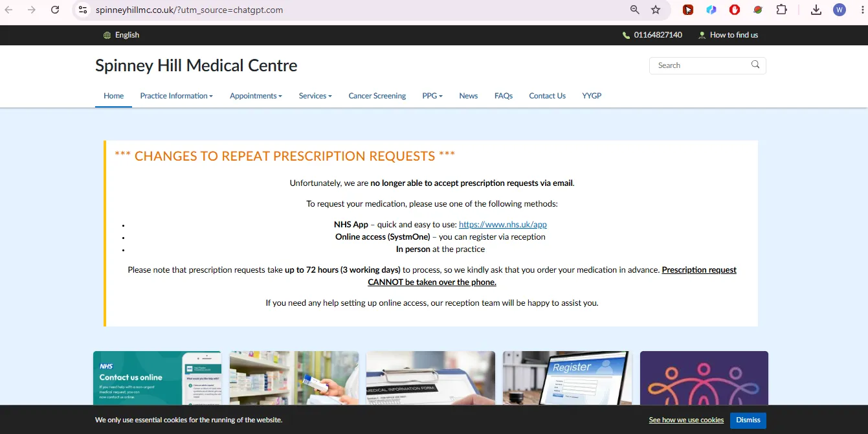868x434 pixels.
Task: Expand the Services dropdown menu
Action: point(315,96)
